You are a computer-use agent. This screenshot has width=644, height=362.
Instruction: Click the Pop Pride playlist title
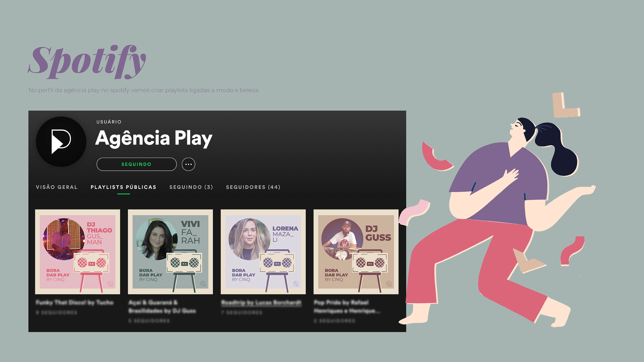click(x=347, y=307)
